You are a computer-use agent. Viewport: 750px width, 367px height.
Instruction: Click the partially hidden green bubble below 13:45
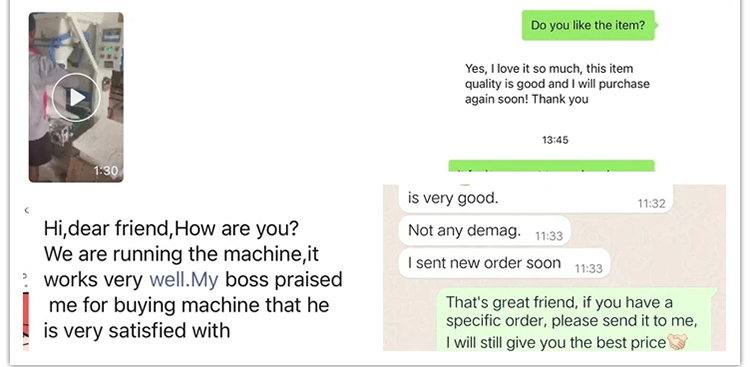(551, 166)
